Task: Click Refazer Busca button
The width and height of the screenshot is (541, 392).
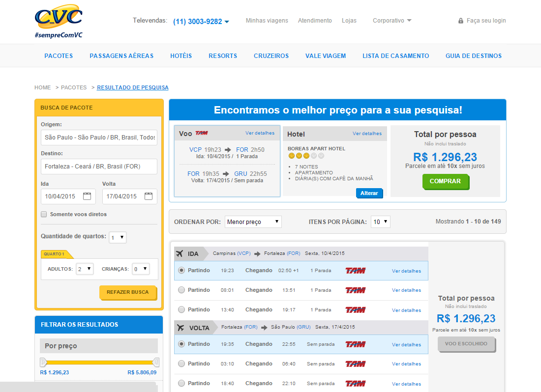Action: (x=128, y=292)
